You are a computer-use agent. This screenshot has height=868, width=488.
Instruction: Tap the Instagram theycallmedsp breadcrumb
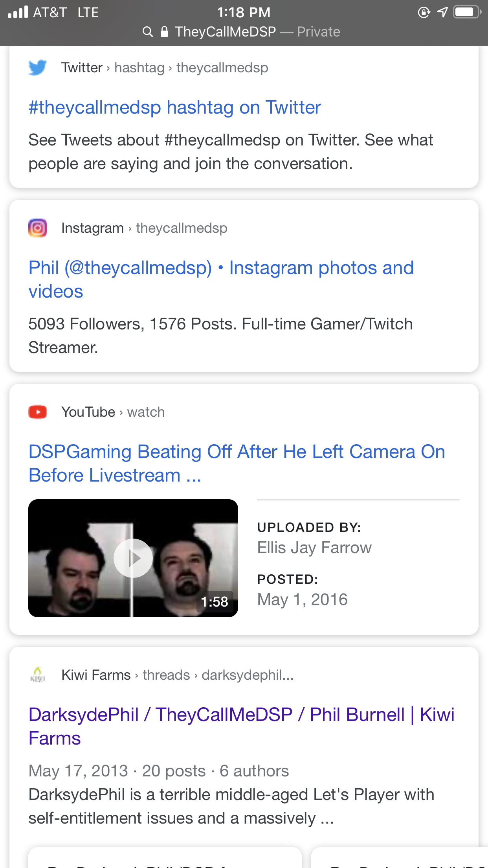tap(144, 228)
